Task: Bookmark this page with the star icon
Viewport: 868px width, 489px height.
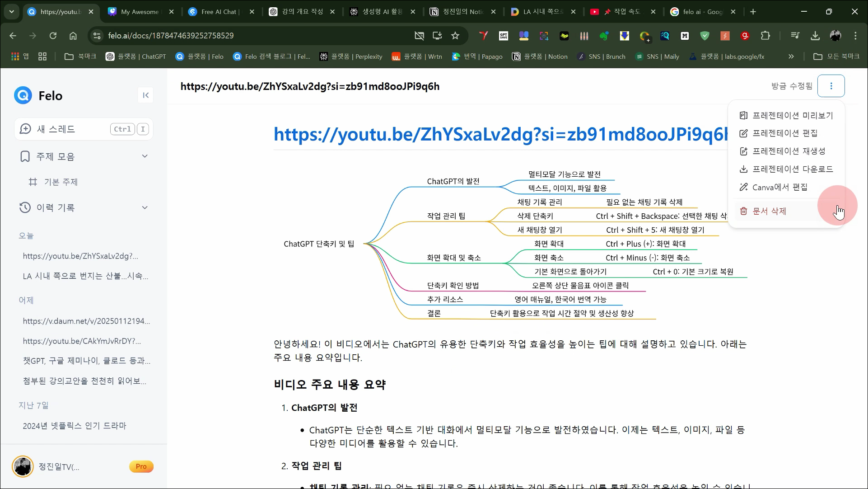Action: pos(455,36)
